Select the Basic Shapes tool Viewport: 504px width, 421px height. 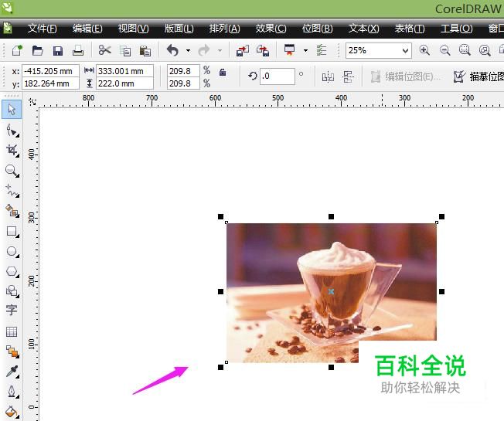[x=12, y=291]
